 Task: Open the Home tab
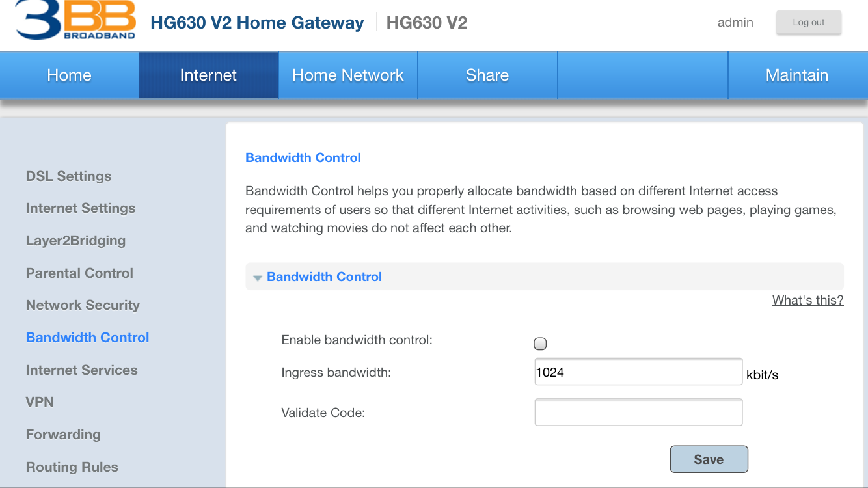(x=69, y=75)
